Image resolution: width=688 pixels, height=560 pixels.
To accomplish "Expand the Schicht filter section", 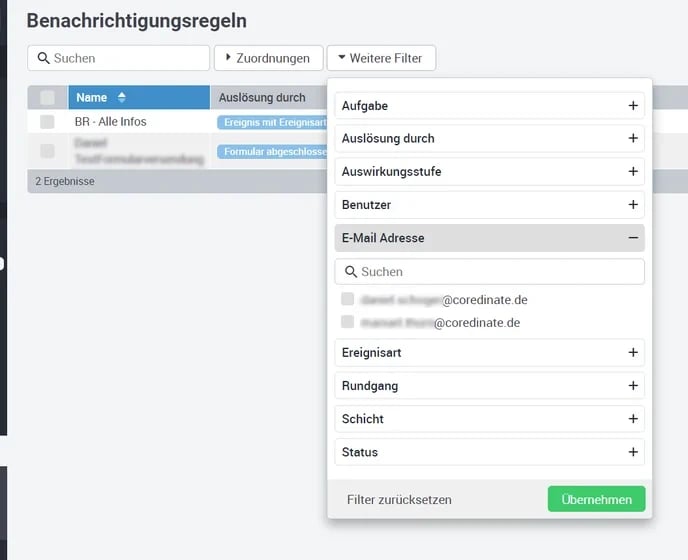I will click(489, 419).
